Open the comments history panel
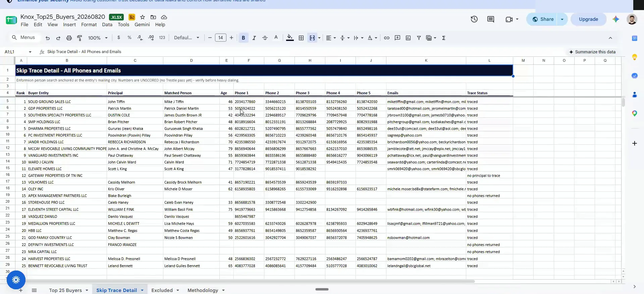Image resolution: width=644 pixels, height=294 pixels. [x=491, y=19]
